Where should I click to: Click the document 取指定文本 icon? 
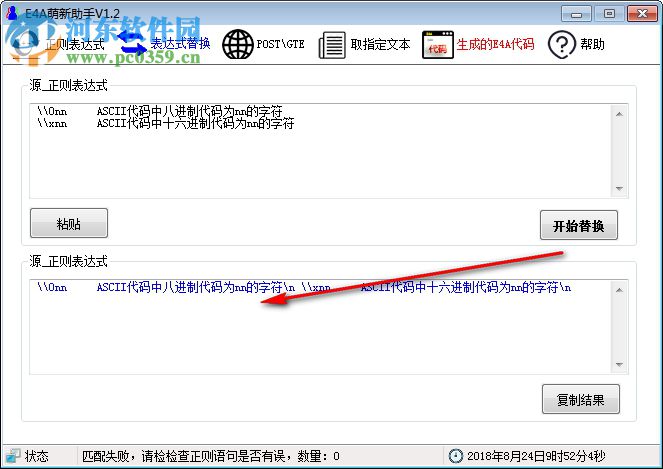point(332,45)
